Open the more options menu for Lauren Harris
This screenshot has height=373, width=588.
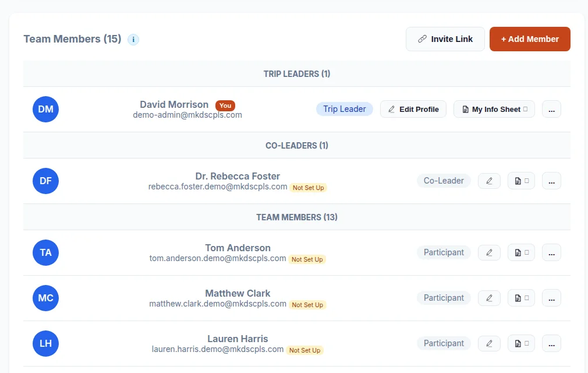pyautogui.click(x=552, y=343)
